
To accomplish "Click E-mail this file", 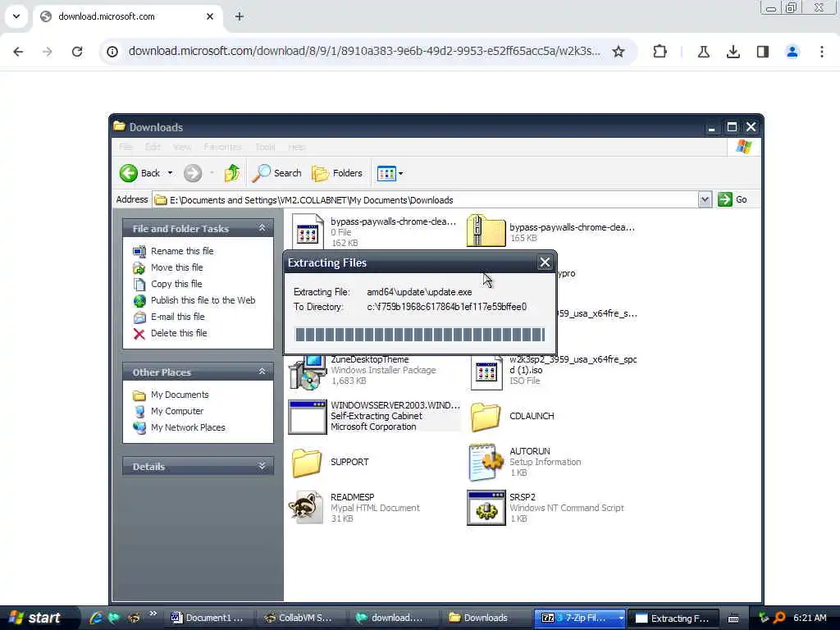I will tap(178, 317).
